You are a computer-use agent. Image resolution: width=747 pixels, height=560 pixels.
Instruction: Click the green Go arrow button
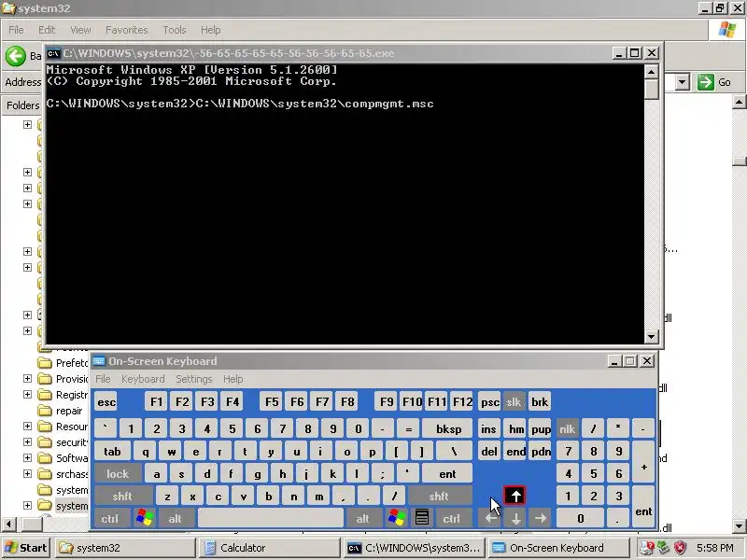[706, 82]
